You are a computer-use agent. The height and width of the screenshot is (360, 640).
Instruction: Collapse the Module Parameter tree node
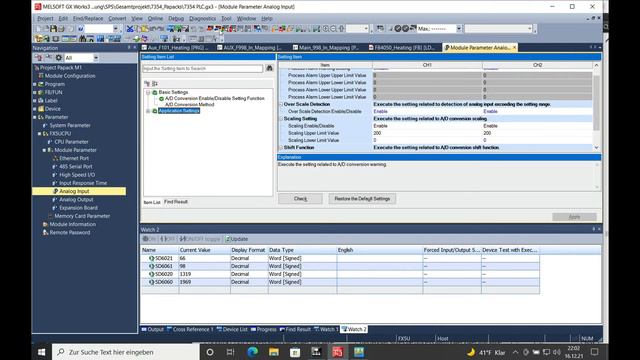pos(44,150)
